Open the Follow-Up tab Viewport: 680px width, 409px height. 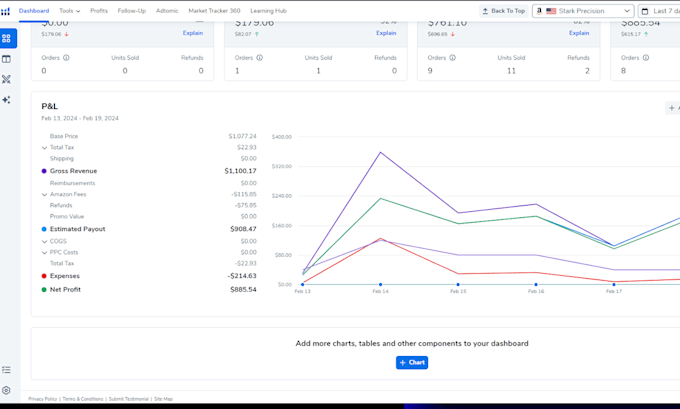132,11
